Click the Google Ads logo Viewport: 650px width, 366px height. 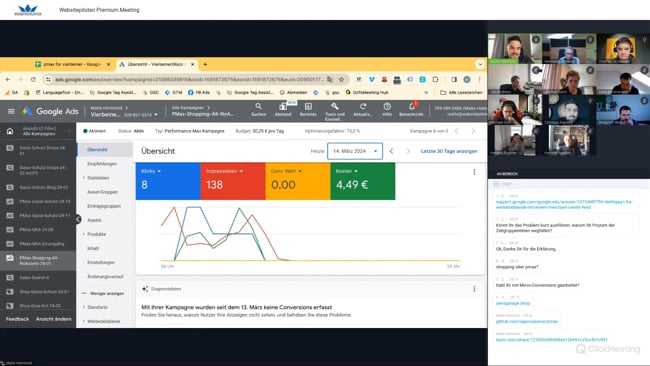pos(50,111)
